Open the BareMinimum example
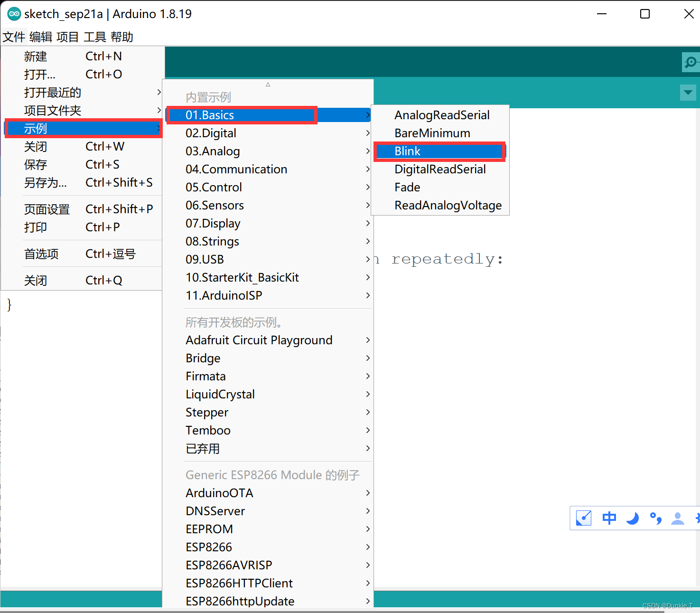The width and height of the screenshot is (700, 613). 440,133
